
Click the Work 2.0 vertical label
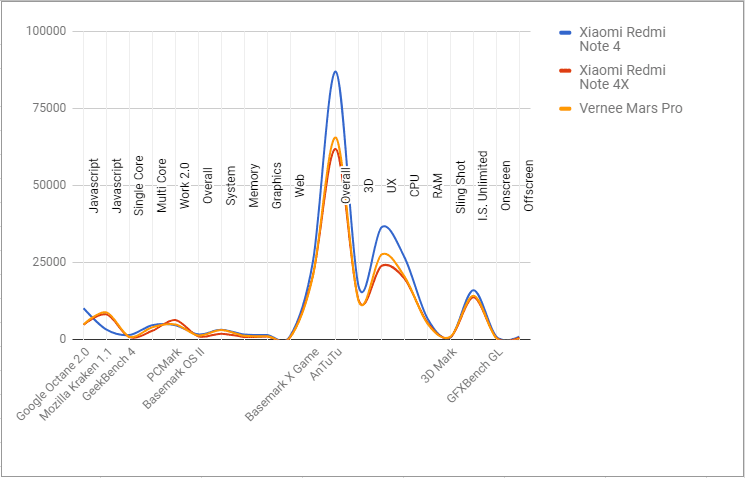click(184, 186)
